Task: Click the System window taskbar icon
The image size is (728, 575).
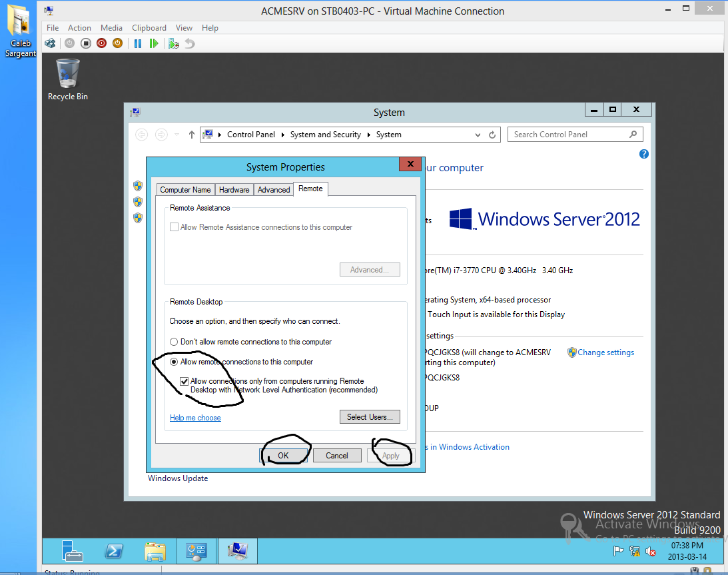Action: pyautogui.click(x=237, y=551)
